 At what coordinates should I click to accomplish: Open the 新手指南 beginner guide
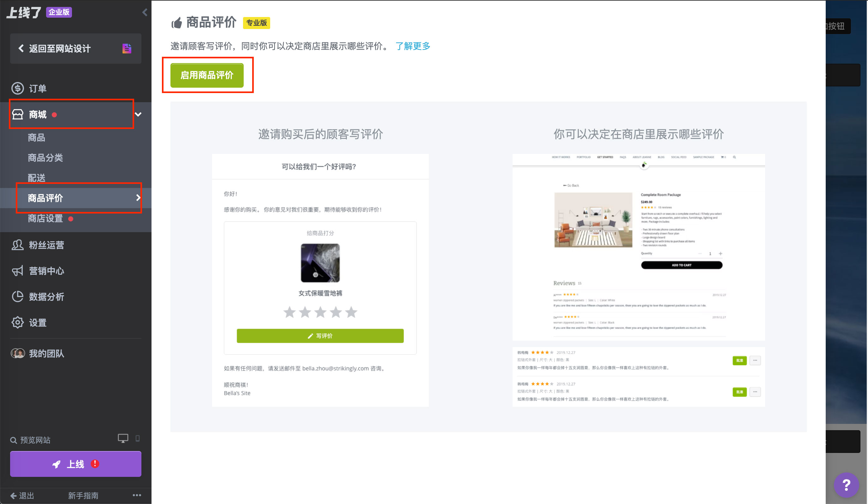83,495
